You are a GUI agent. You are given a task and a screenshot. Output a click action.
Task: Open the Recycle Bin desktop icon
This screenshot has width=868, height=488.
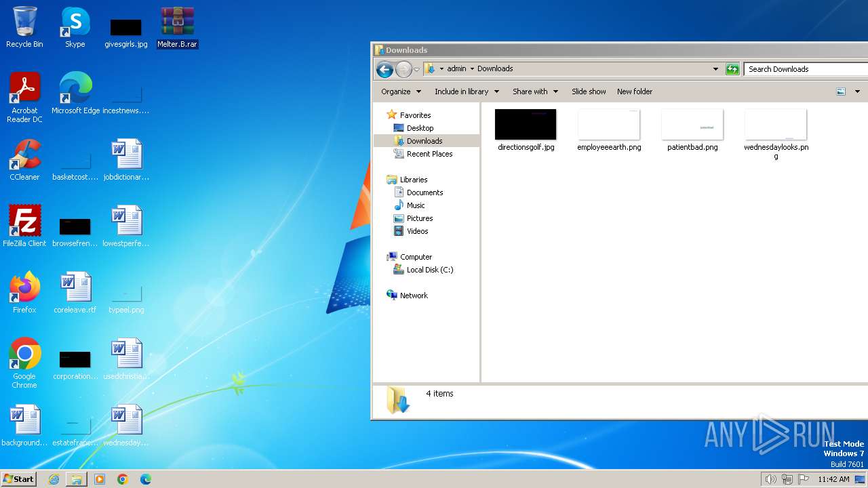point(24,27)
